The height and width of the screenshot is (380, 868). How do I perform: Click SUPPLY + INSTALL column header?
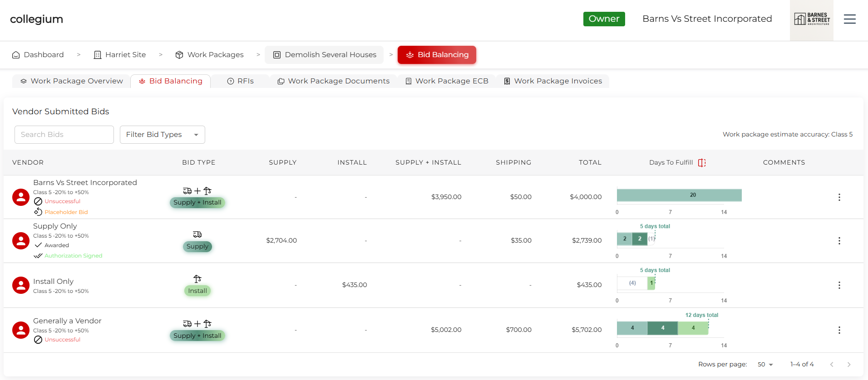coord(428,163)
